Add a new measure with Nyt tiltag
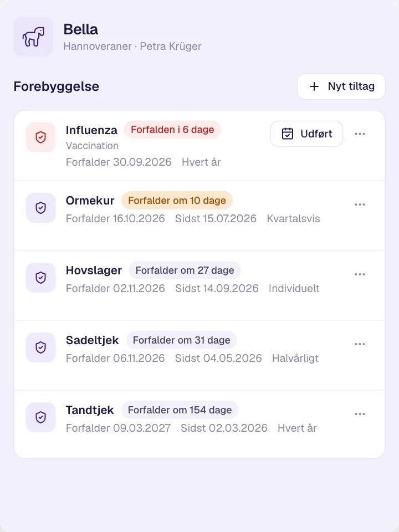This screenshot has height=532, width=399. (x=341, y=86)
